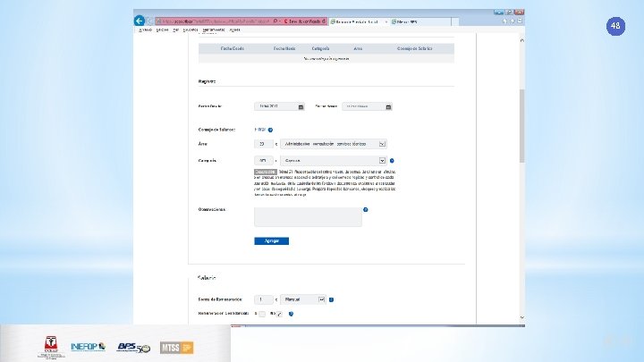This screenshot has width=644, height=362.
Task: Show help icon beside Categoría dropdown
Action: (x=392, y=161)
